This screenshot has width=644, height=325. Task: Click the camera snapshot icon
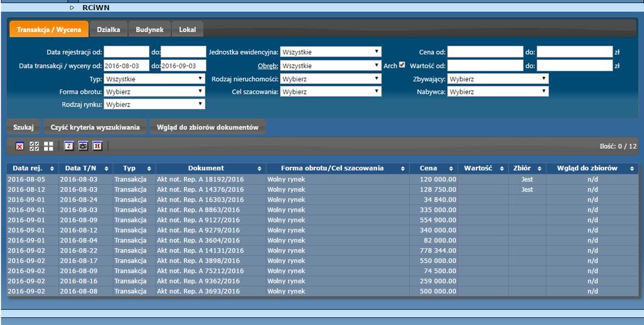[x=83, y=145]
